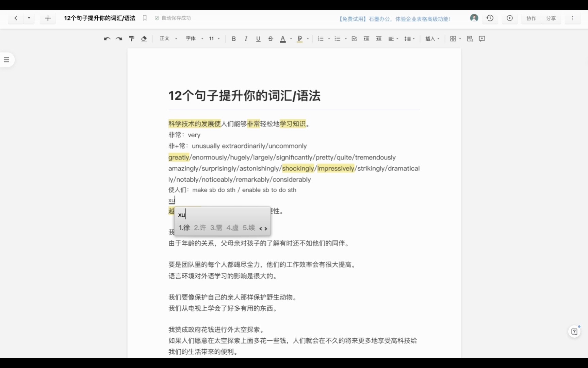Increase the paragraph indent
This screenshot has height=368, width=588.
tap(366, 39)
